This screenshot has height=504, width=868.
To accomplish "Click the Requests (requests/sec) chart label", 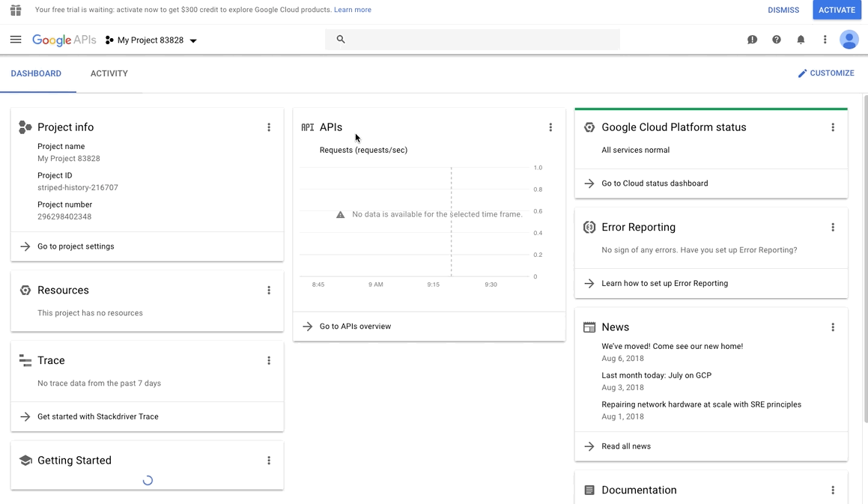I will point(363,150).
